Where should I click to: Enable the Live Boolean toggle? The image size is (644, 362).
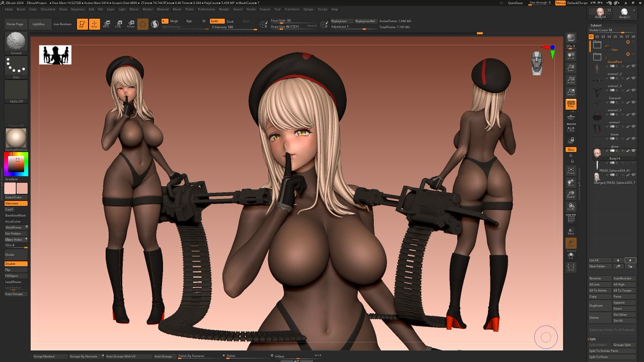(x=63, y=24)
